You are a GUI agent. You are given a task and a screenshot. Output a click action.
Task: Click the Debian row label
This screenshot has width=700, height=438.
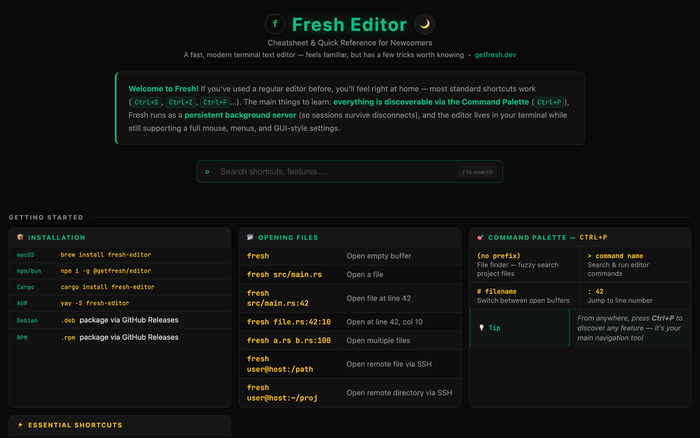point(27,321)
